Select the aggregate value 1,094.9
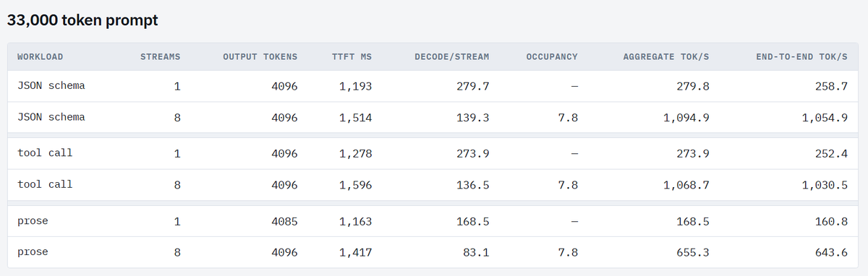868x276 pixels. (x=686, y=117)
